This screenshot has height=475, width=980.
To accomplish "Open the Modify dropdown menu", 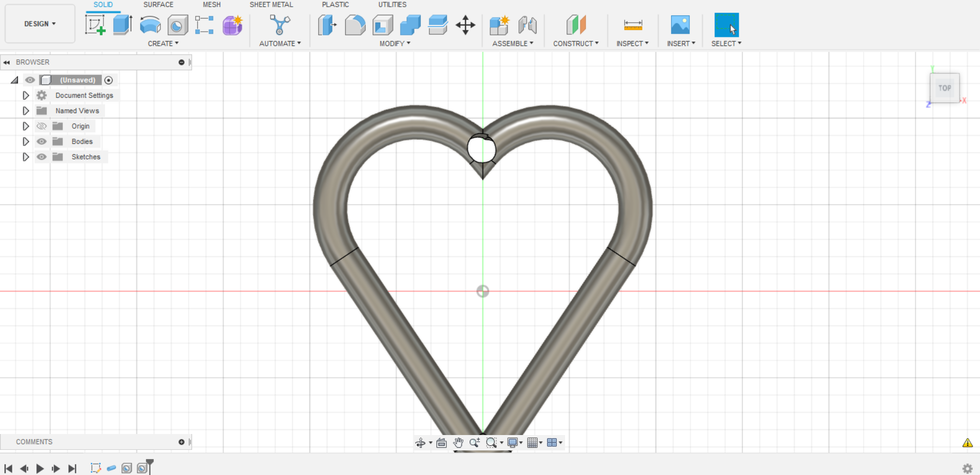I will (395, 44).
